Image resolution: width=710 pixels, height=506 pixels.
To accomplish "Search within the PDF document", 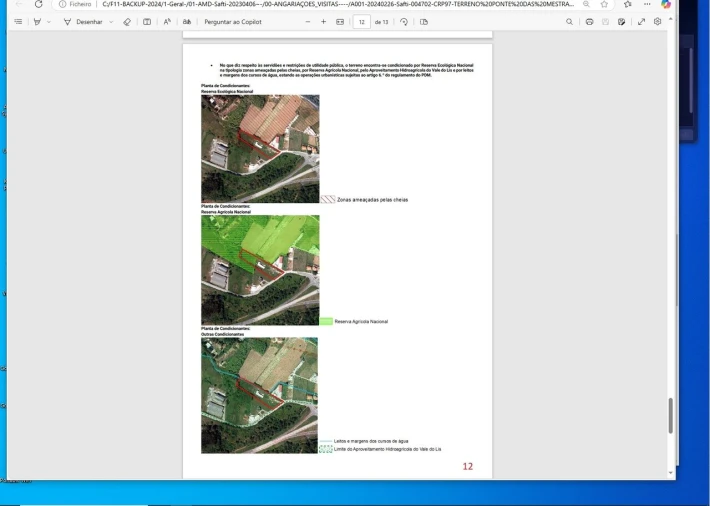I will pyautogui.click(x=570, y=22).
